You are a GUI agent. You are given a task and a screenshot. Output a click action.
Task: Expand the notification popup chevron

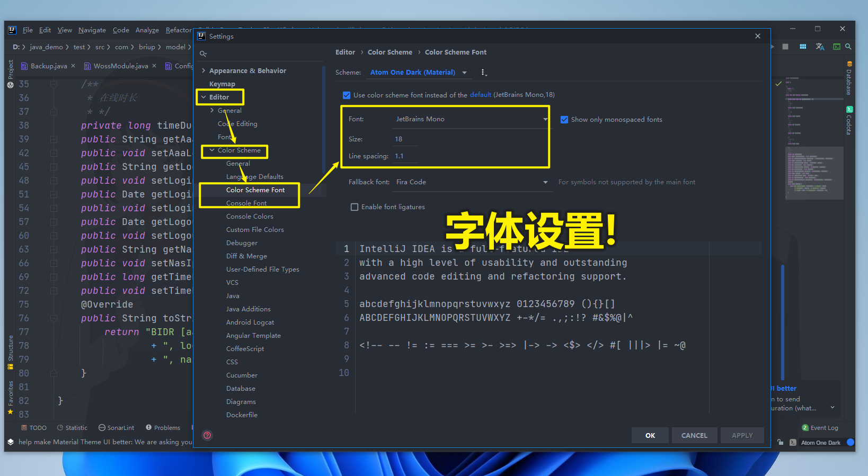click(832, 407)
